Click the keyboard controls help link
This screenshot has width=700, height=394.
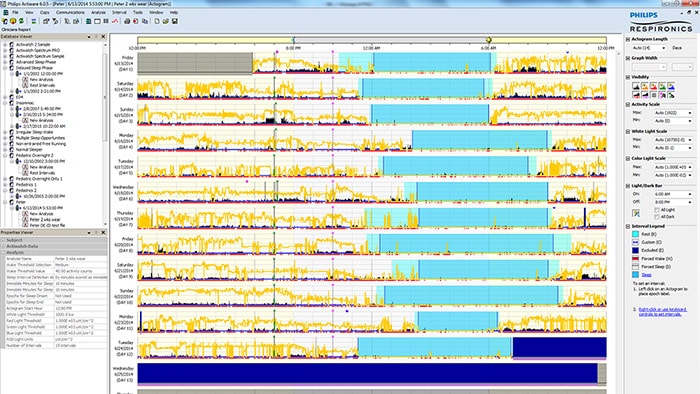pyautogui.click(x=662, y=311)
